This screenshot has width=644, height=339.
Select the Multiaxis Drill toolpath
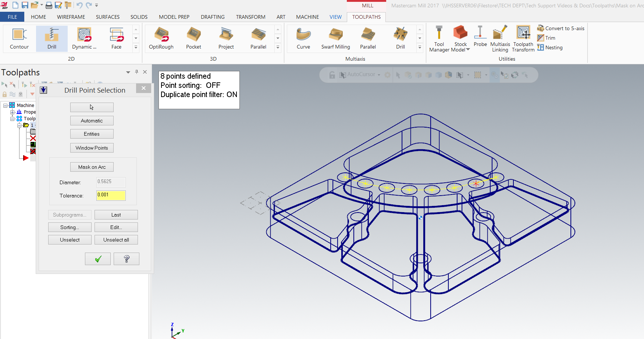[x=401, y=39]
